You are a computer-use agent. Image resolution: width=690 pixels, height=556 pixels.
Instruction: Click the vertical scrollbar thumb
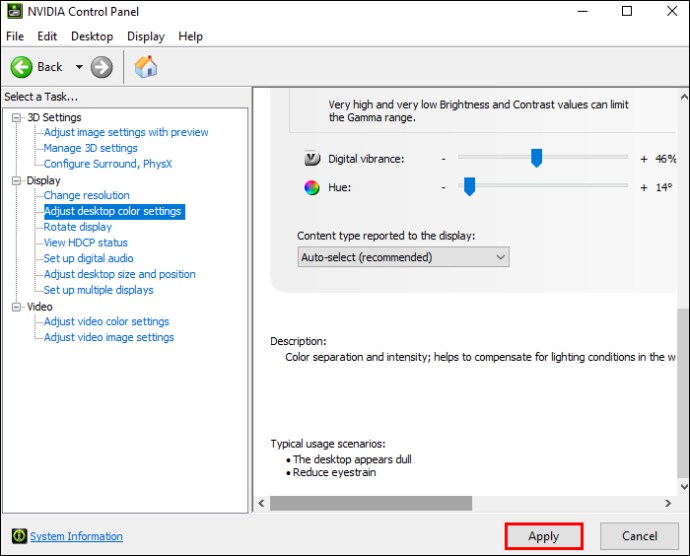click(683, 393)
